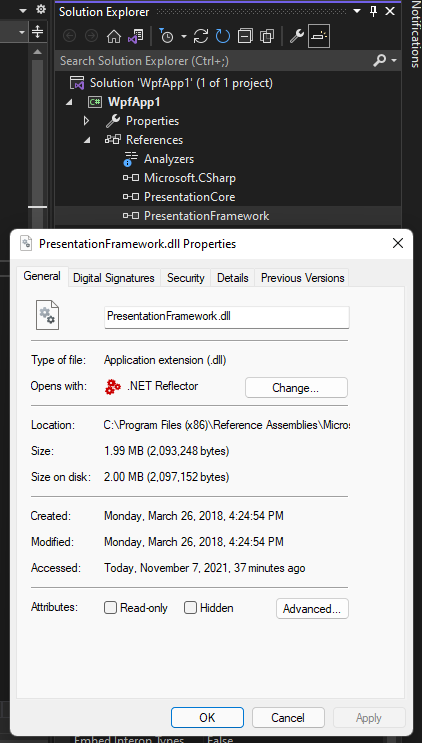Expand the Properties node in tree

[x=87, y=121]
